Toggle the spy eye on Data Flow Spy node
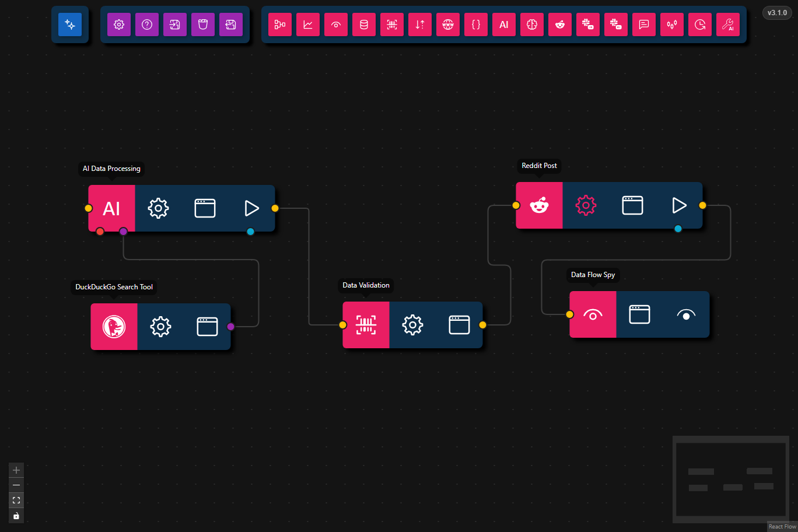 coord(686,314)
